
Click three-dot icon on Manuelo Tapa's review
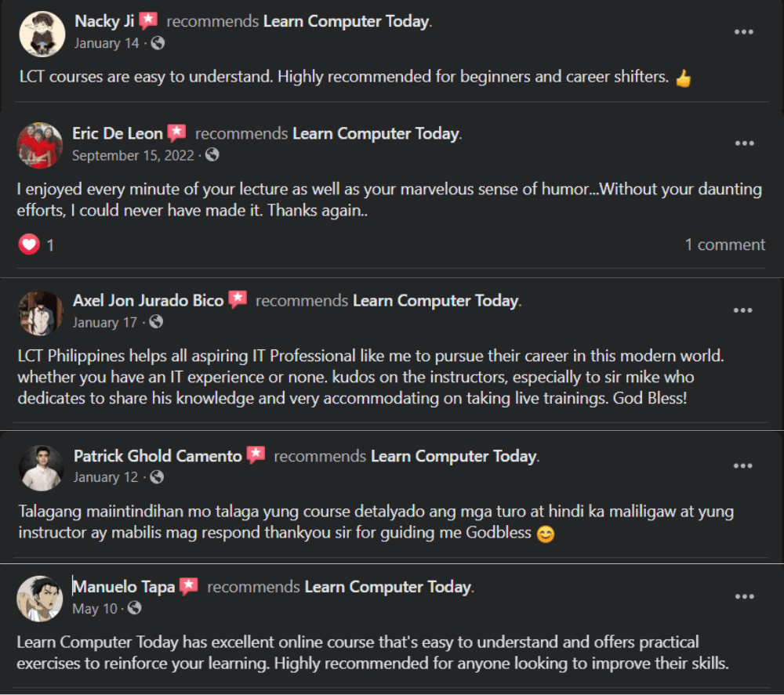[x=743, y=597]
